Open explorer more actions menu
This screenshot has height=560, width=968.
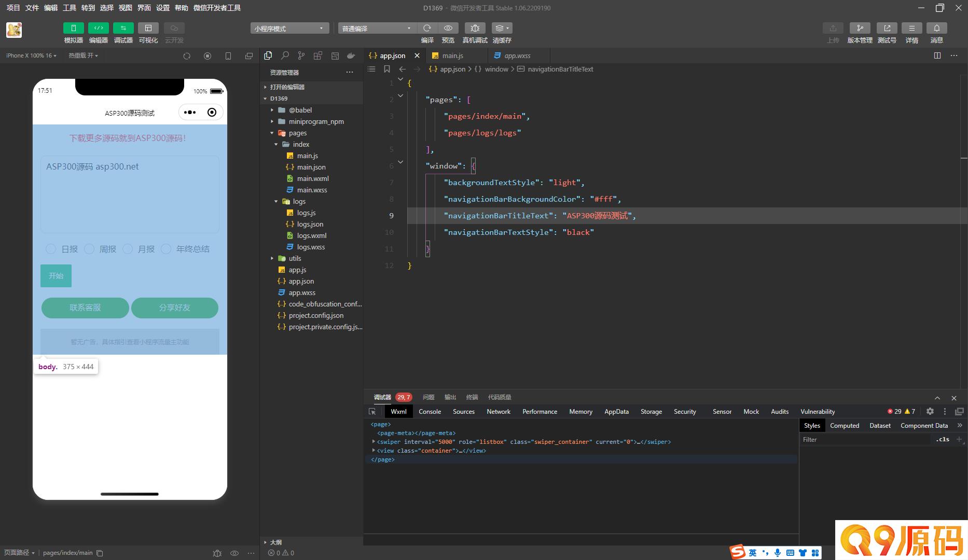(350, 72)
